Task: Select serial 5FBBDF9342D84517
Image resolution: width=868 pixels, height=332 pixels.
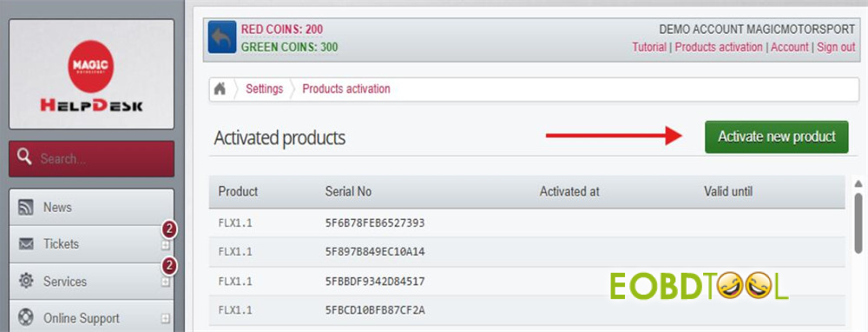Action: click(375, 282)
